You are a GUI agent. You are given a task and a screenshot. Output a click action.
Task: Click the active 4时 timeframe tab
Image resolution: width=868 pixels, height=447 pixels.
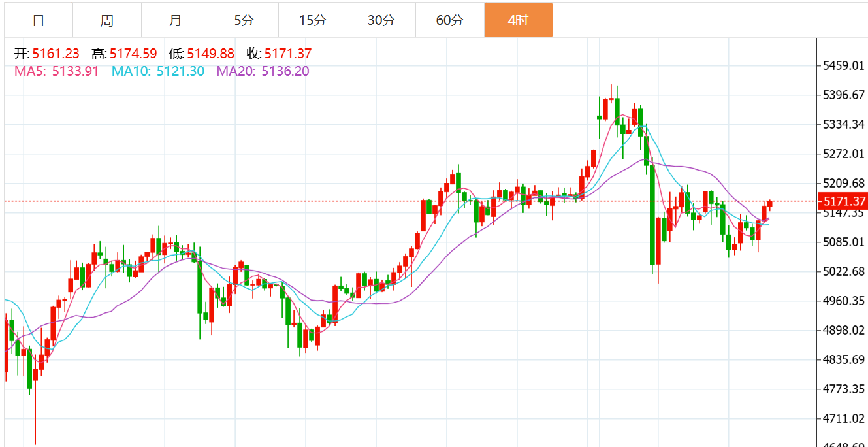519,20
